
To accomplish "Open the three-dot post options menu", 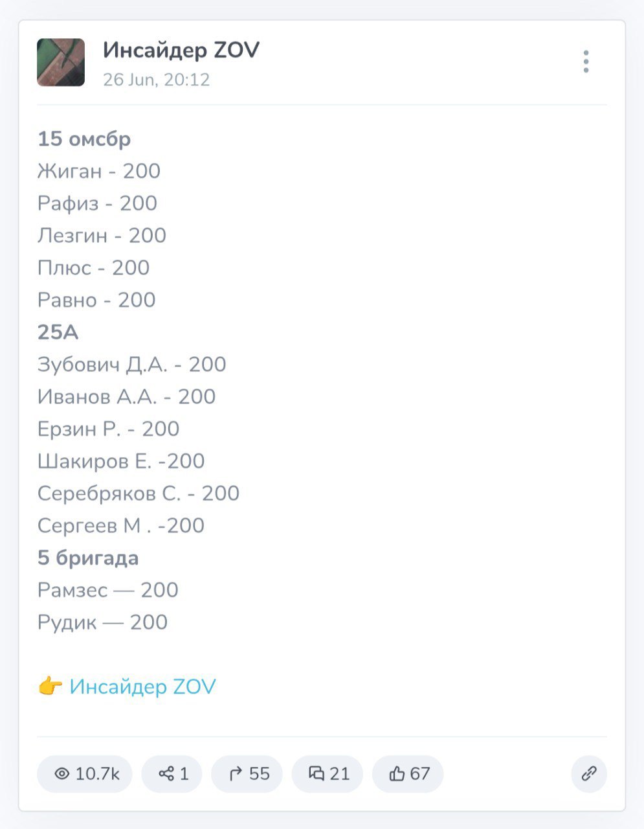I will point(586,62).
